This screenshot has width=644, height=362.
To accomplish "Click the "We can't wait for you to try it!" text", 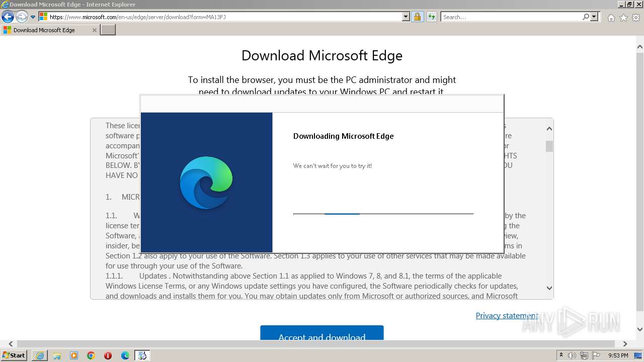I will click(x=333, y=165).
